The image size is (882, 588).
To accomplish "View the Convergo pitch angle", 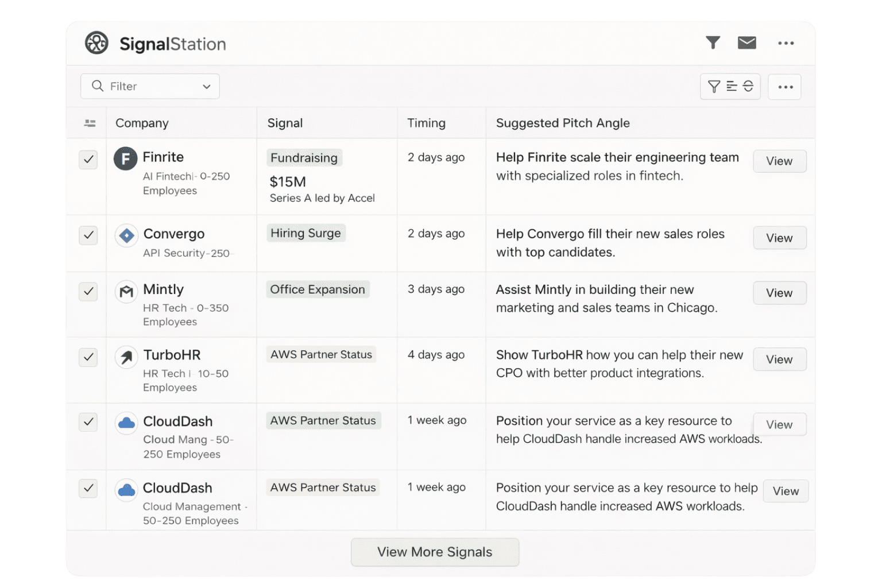I will pyautogui.click(x=779, y=238).
